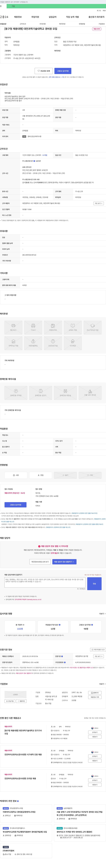106x868 pixels.
Task: Expand 더보기 next to 기업정보 heading
Action: tap(102, 684)
